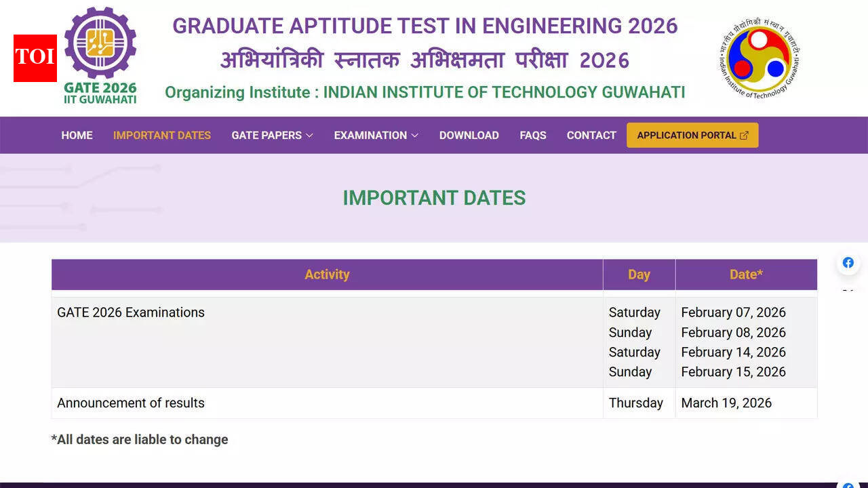The image size is (868, 488).
Task: Click the Day column header
Action: tap(639, 274)
